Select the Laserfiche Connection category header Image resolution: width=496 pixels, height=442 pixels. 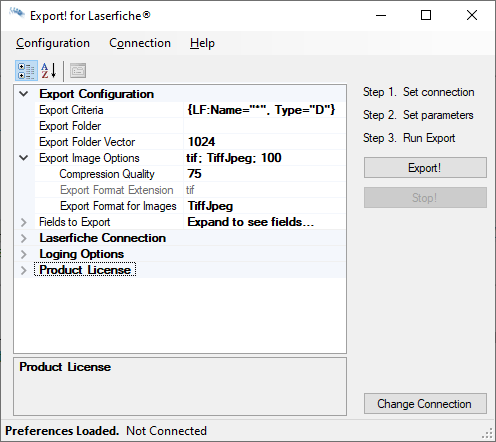click(102, 238)
